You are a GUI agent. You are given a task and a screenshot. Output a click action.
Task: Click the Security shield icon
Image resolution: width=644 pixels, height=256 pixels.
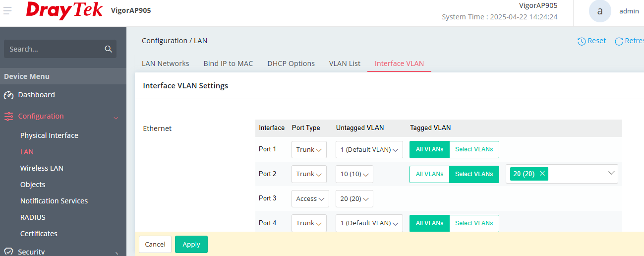[x=8, y=252]
